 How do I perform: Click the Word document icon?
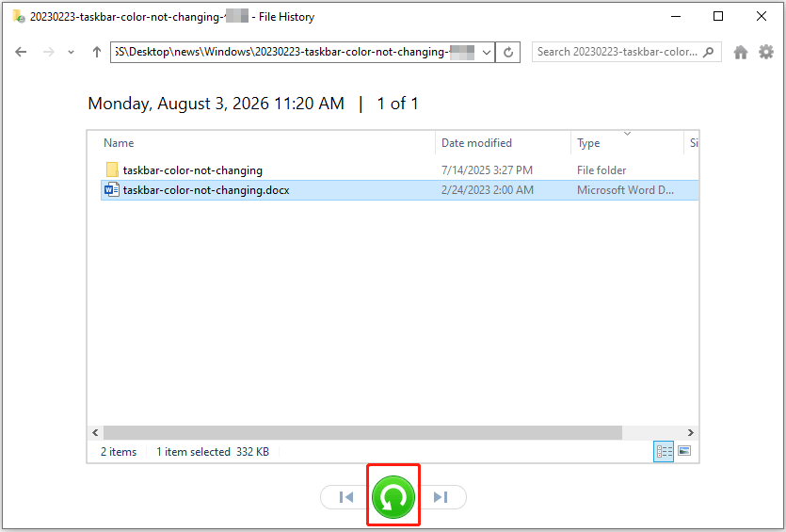click(x=112, y=189)
